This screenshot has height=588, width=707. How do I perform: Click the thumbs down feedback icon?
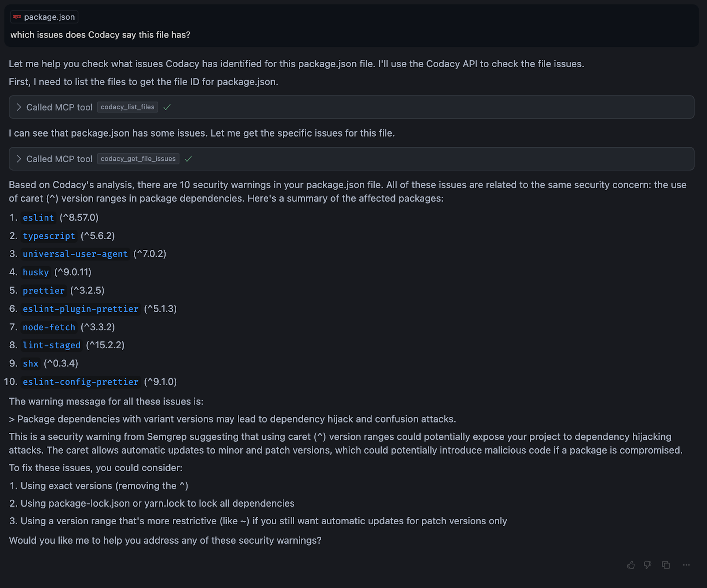click(x=648, y=565)
